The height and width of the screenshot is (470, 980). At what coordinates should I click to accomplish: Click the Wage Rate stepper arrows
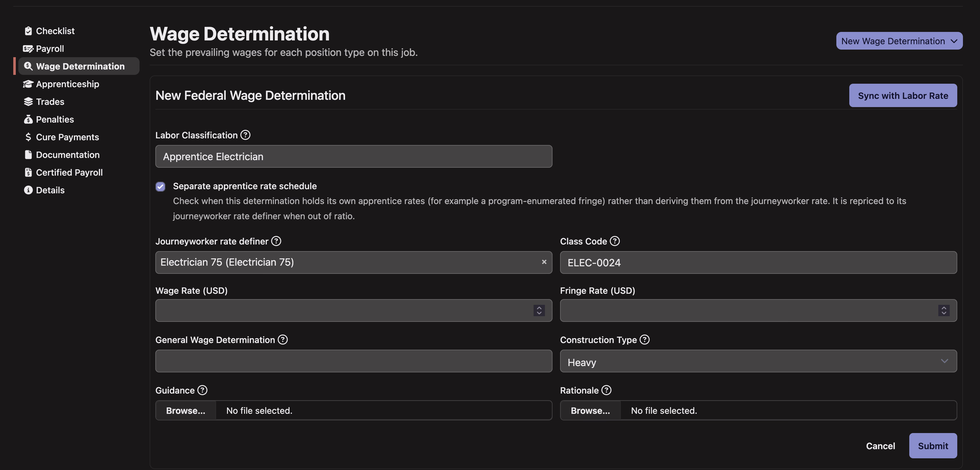539,311
